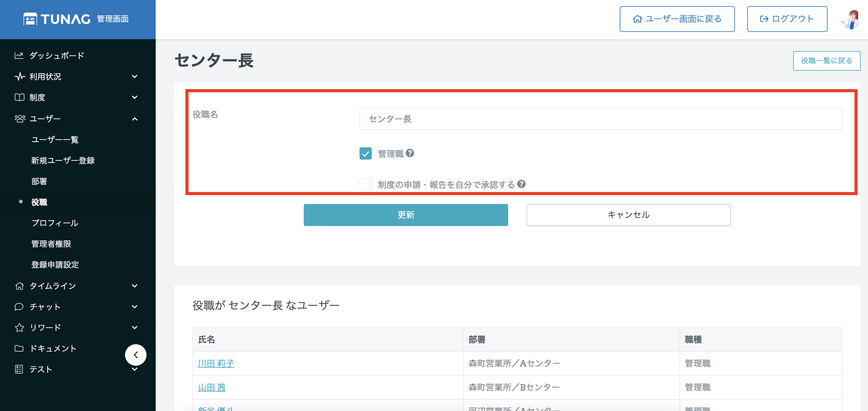Open 管理者権限 in the sidebar
The width and height of the screenshot is (868, 411).
click(x=51, y=244)
